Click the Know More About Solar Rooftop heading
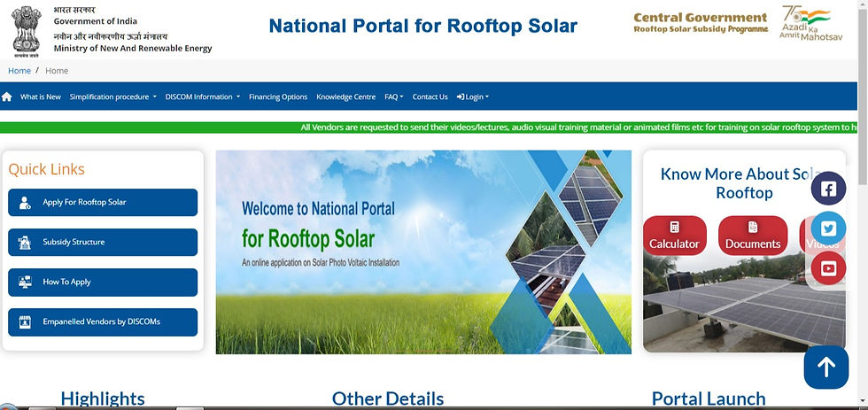Screen dimensions: 868x410 (744, 183)
